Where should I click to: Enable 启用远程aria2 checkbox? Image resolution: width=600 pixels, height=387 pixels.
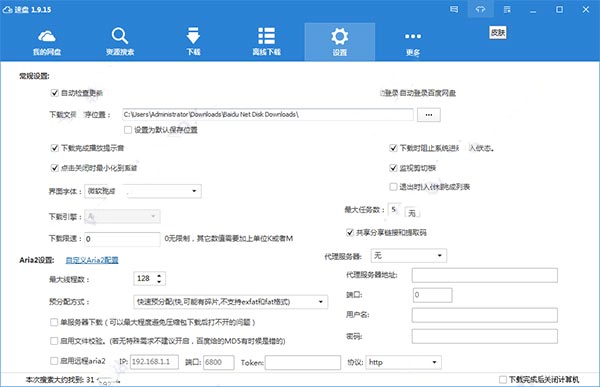pos(54,361)
